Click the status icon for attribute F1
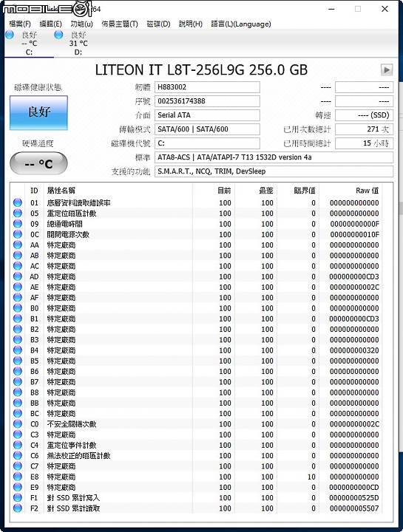Viewport: 403px width, 532px height. click(17, 498)
